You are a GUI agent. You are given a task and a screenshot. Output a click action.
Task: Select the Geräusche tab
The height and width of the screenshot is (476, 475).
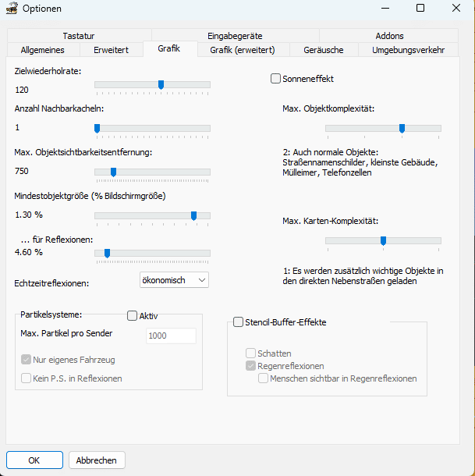pos(324,50)
